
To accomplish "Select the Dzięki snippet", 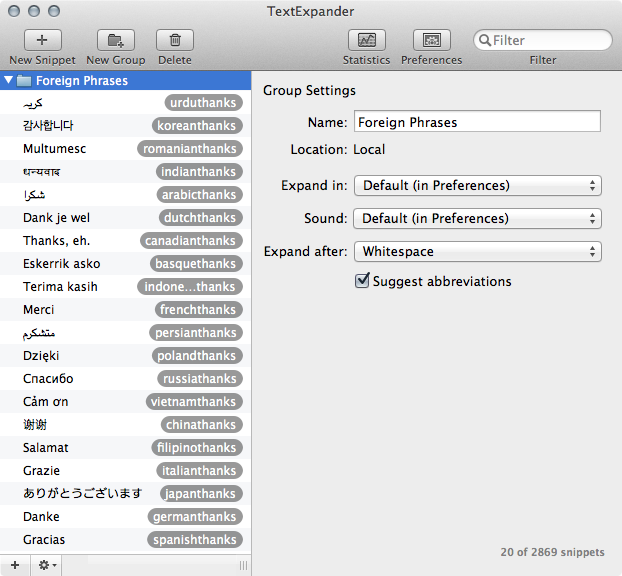I will tap(125, 355).
